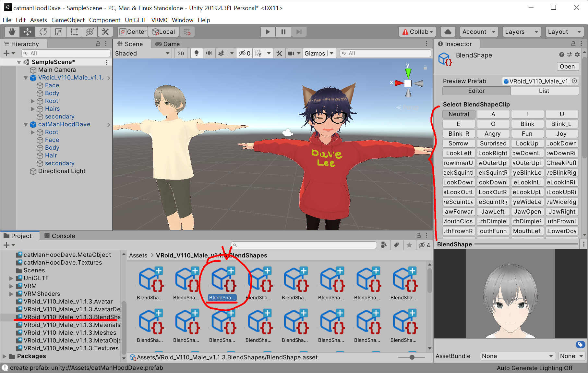Viewport: 588px width, 373px height.
Task: Open asset labels tag icon
Action: (581, 345)
